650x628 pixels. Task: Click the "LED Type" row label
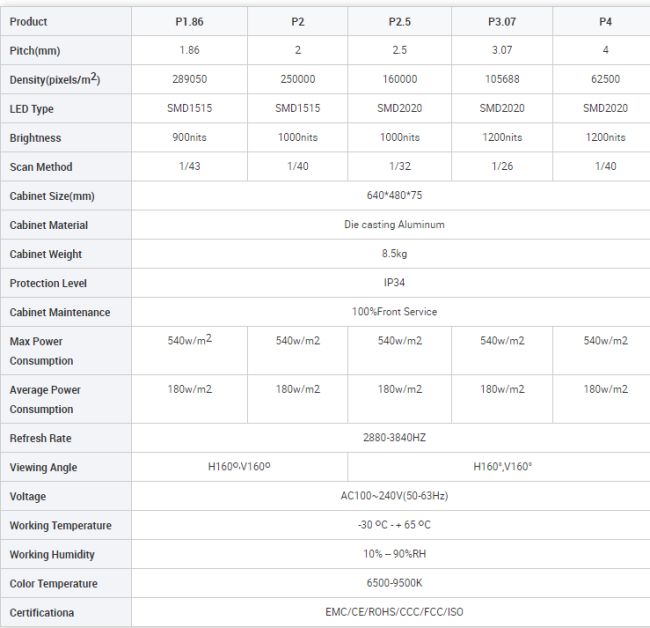[32, 109]
